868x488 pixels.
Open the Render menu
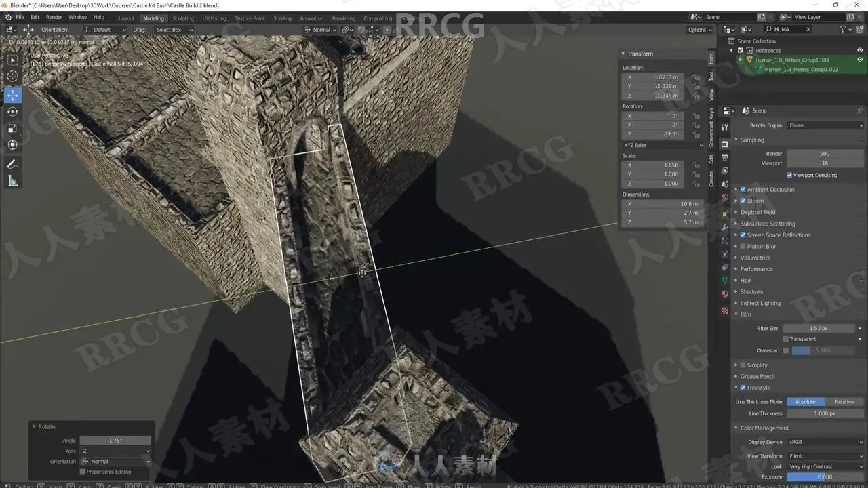click(x=54, y=17)
